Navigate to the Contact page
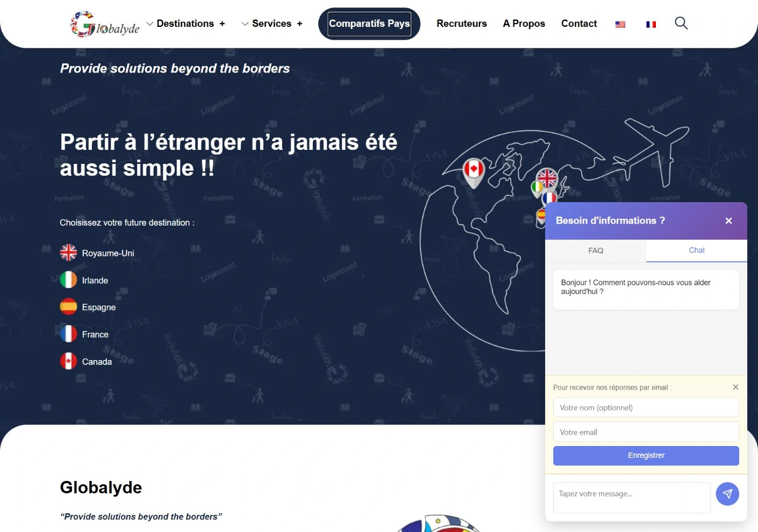 click(x=579, y=24)
